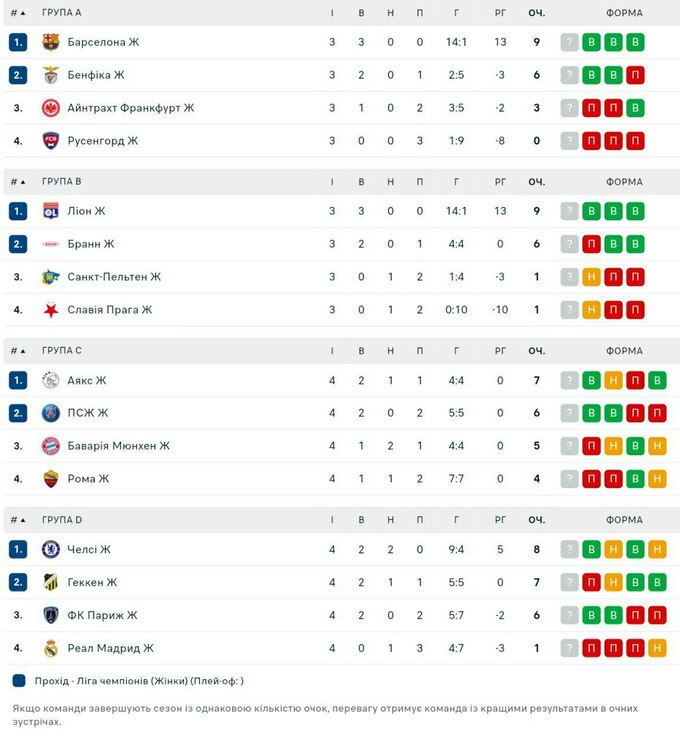Screen dimensions: 680x740
Task: Open the Геккен Ж team link
Action: coord(93,582)
